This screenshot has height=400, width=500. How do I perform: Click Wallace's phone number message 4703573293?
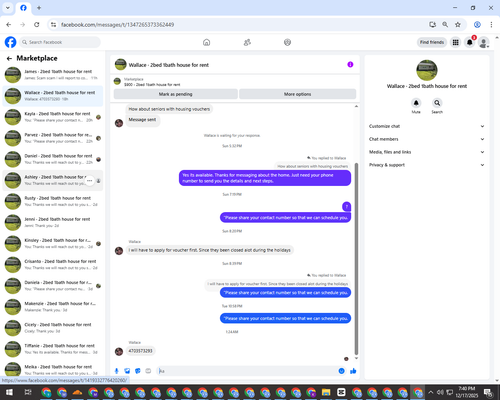click(x=140, y=351)
